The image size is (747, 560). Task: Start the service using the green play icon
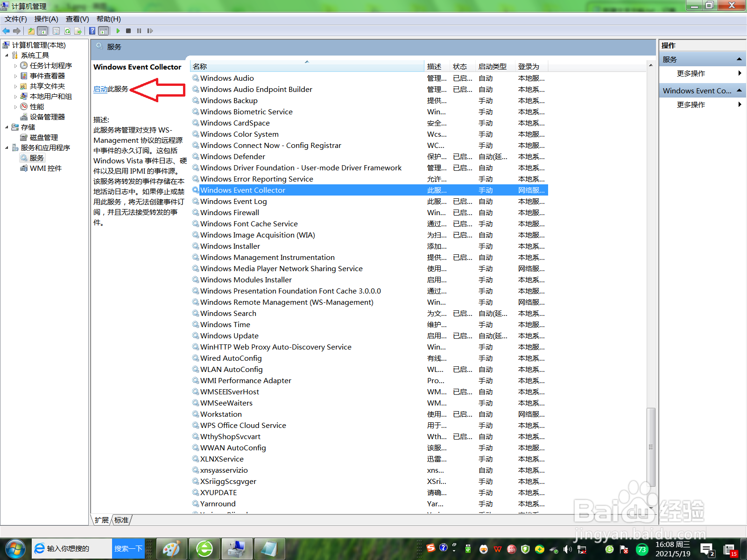coord(118,31)
